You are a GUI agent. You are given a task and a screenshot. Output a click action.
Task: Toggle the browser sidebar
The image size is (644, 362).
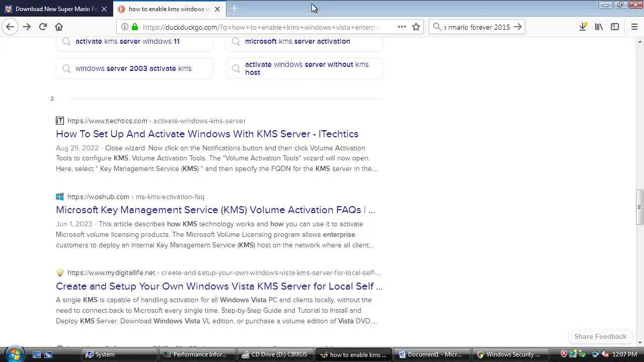615,27
